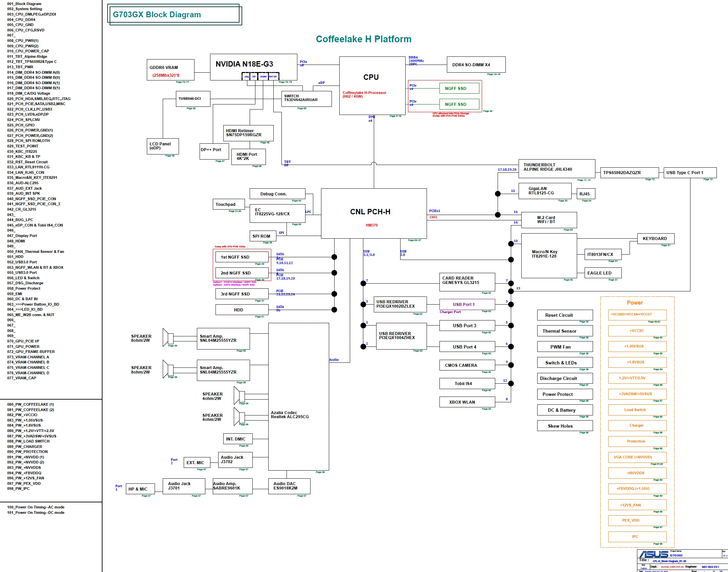Select the Tobii IS4 block
This screenshot has width=728, height=572.
click(x=467, y=383)
